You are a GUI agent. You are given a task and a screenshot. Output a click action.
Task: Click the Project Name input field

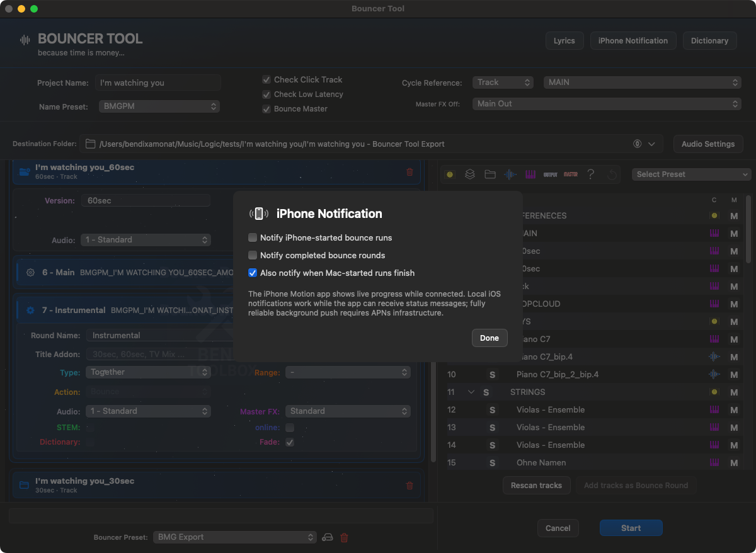coord(158,83)
